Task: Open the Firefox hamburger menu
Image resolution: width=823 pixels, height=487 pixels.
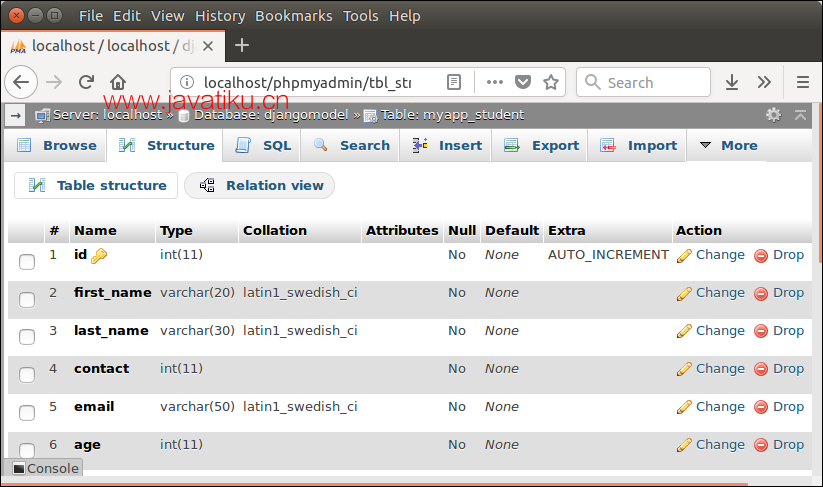Action: pos(803,82)
